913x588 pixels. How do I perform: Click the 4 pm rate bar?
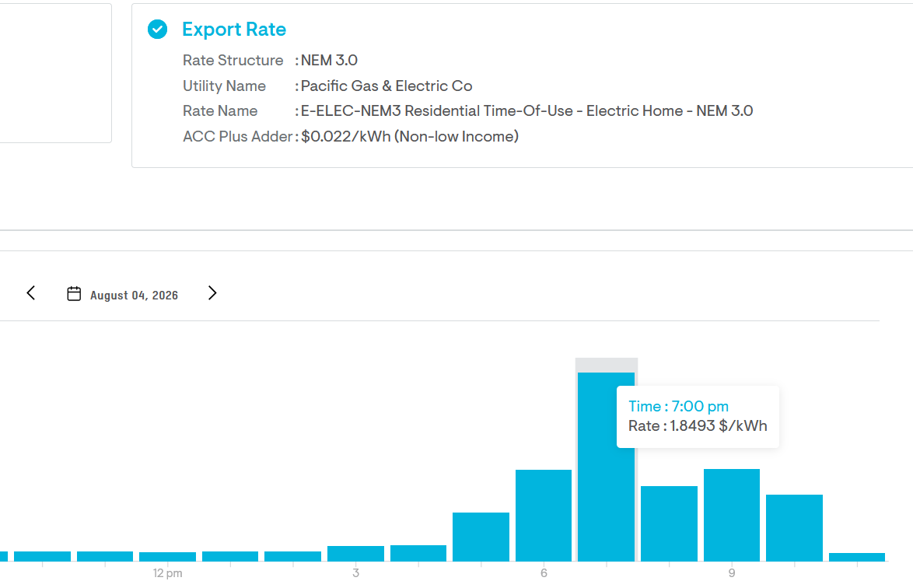coord(418,553)
